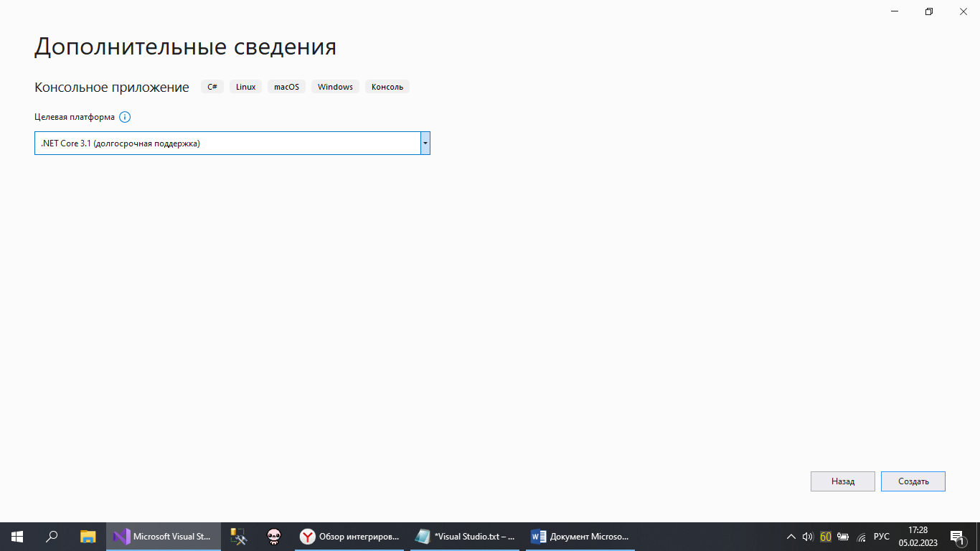This screenshot has height=551, width=980.
Task: Open the notification center icon
Action: [956, 536]
